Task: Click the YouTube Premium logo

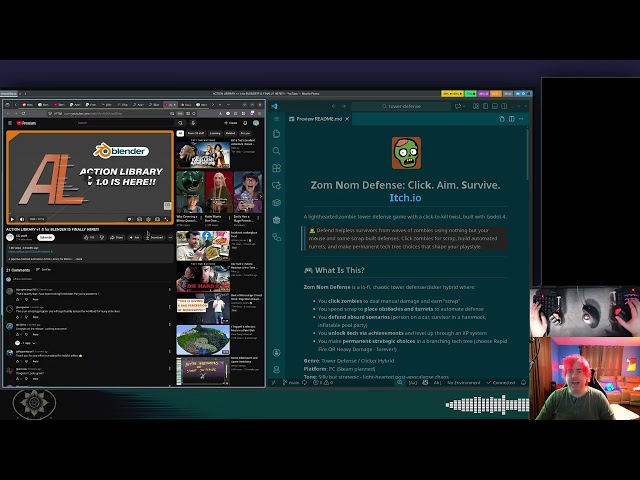Action: (27, 123)
